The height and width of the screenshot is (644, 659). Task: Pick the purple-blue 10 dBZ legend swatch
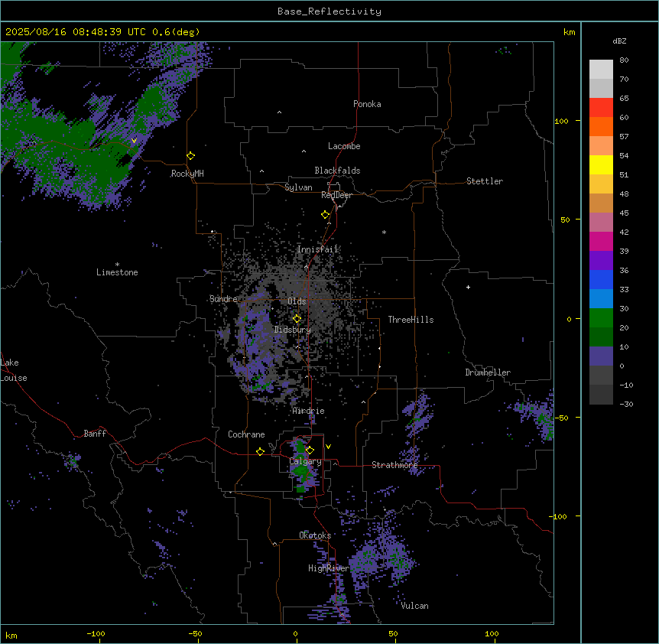(601, 356)
